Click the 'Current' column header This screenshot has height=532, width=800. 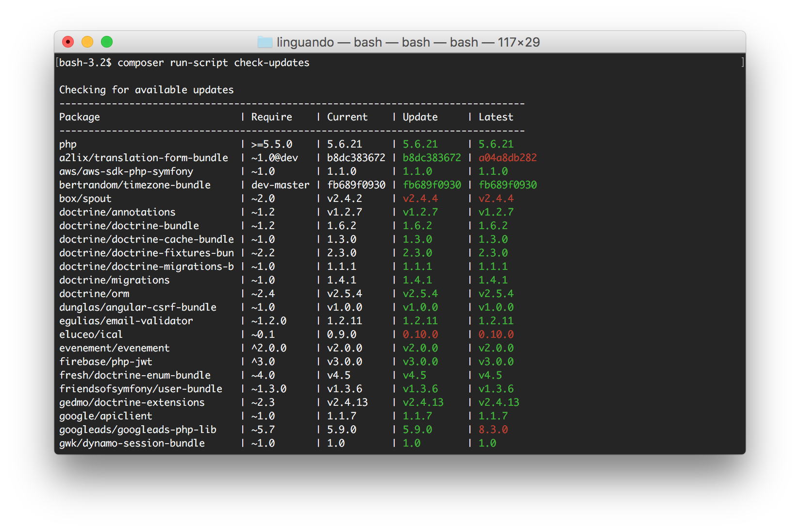(x=348, y=117)
